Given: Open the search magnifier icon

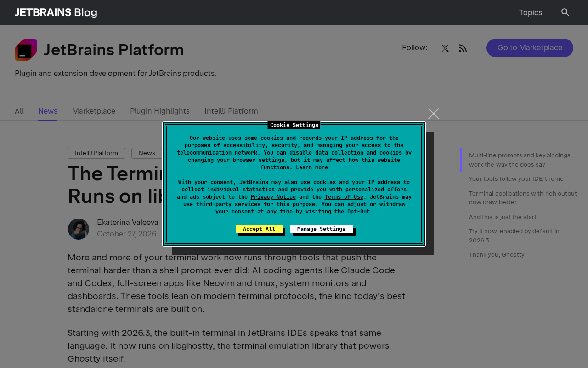Looking at the screenshot, I should click(565, 12).
